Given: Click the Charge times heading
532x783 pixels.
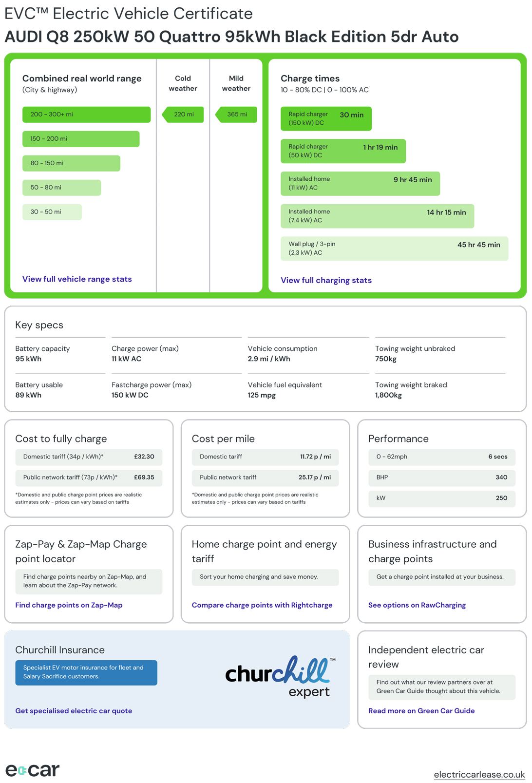Looking at the screenshot, I should [x=310, y=78].
